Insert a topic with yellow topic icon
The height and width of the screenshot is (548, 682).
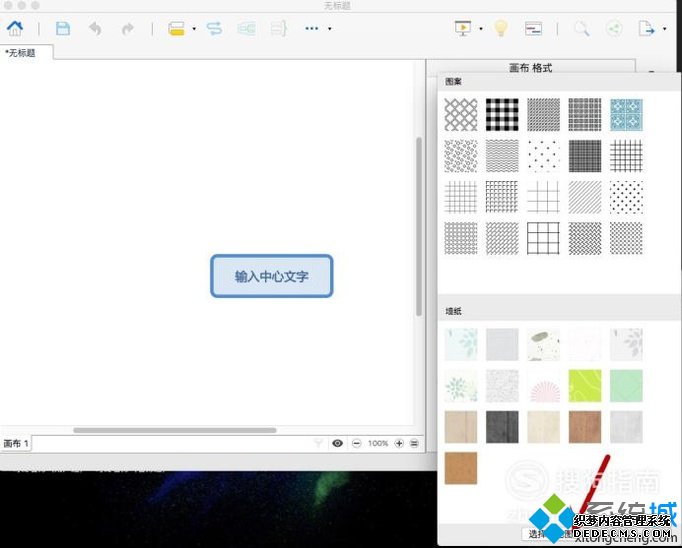pyautogui.click(x=177, y=29)
